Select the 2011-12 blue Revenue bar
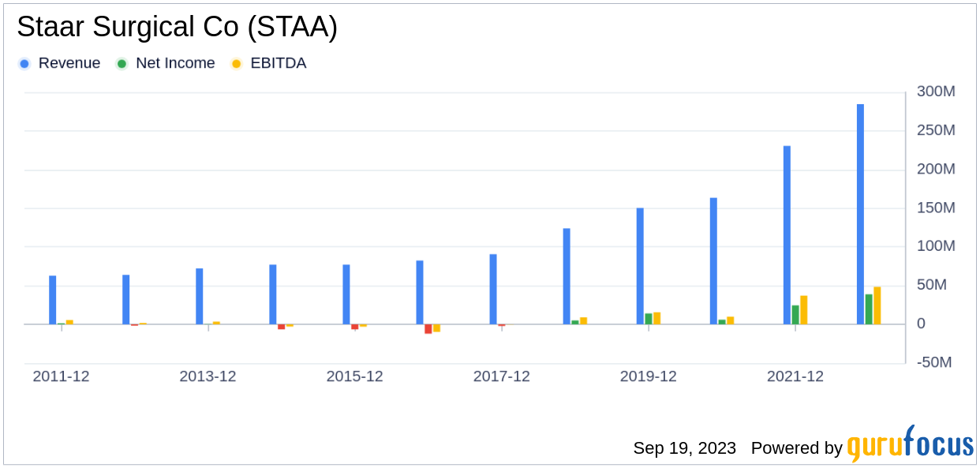This screenshot has width=980, height=468. tap(53, 300)
